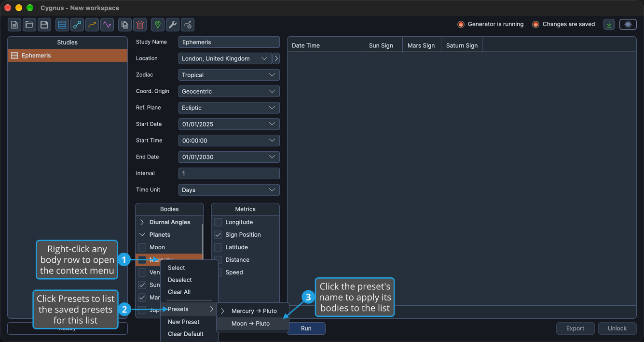The image size is (644, 342).
Task: Open the Coord. Origin Geocentric dropdown
Action: point(229,91)
